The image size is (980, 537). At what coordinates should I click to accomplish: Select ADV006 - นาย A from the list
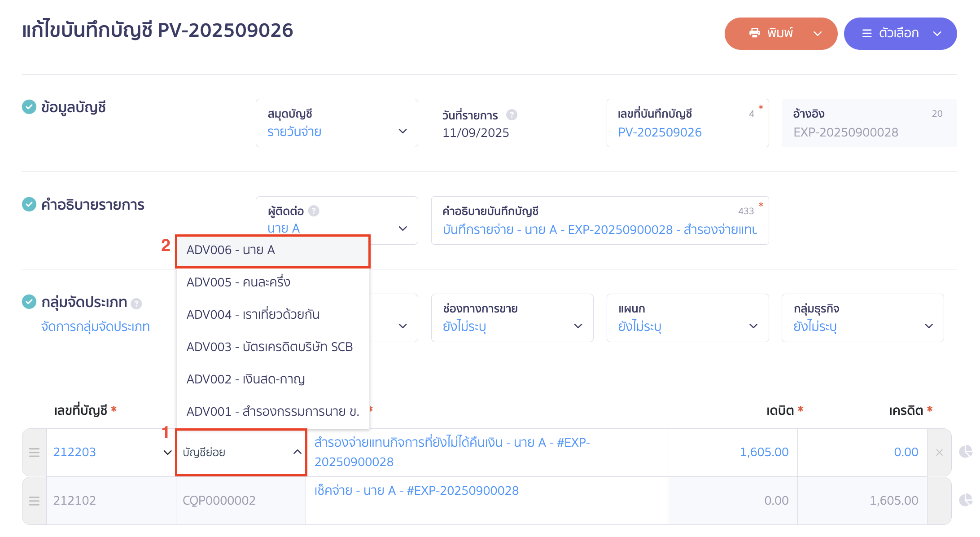(273, 250)
